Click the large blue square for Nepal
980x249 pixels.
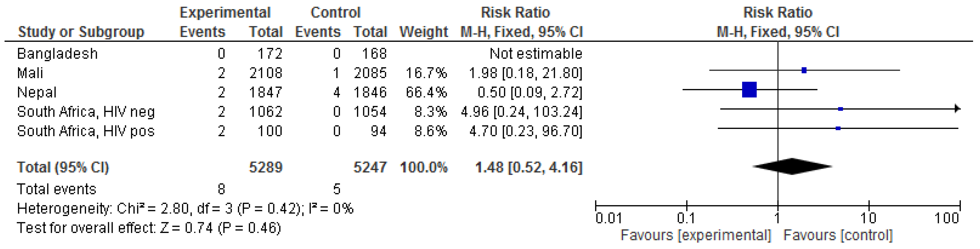coord(749,90)
